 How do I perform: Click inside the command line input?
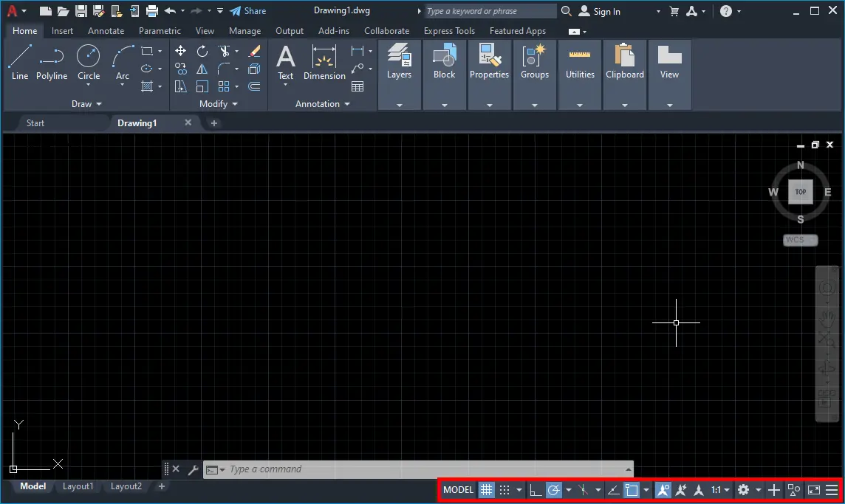point(369,469)
